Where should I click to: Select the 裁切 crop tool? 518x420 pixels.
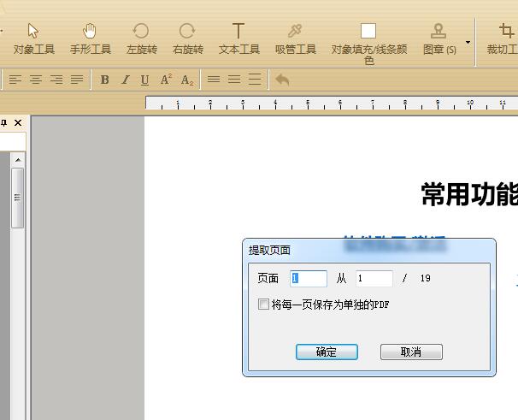503,39
